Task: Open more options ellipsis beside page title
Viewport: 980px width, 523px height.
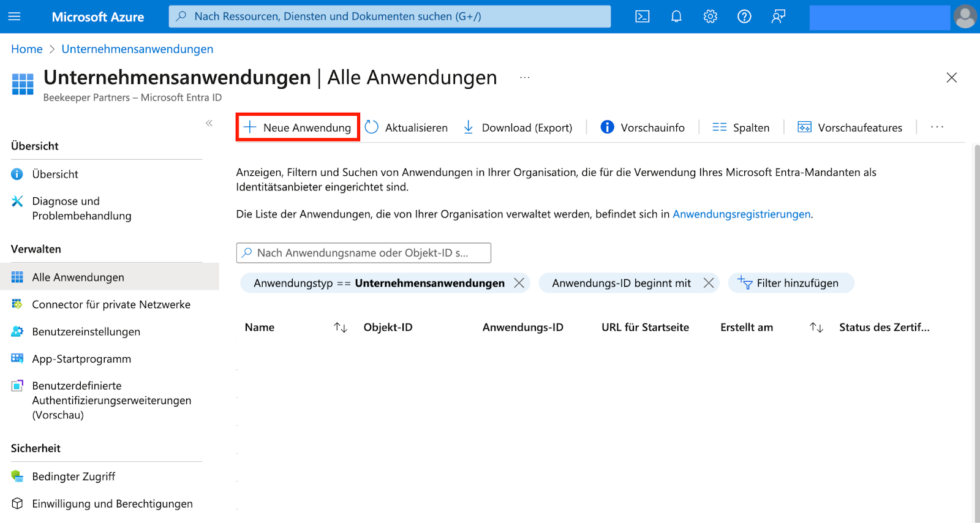Action: coord(525,78)
